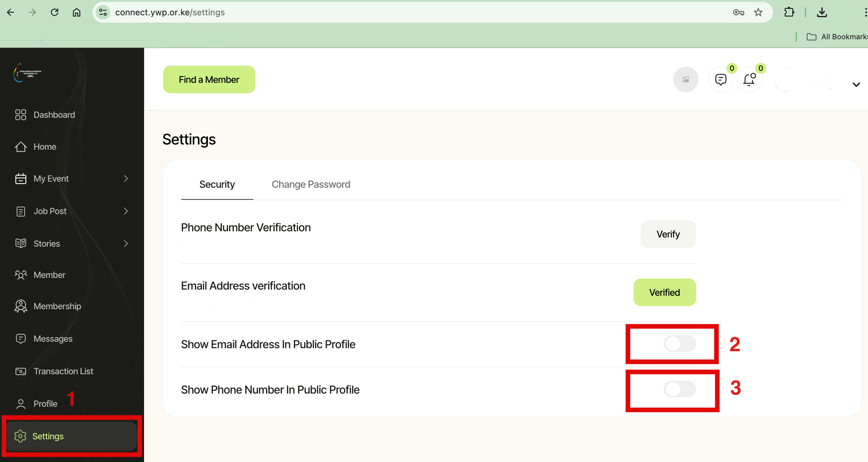The height and width of the screenshot is (462, 868).
Task: Expand the Stories submenu chevron
Action: pos(126,243)
